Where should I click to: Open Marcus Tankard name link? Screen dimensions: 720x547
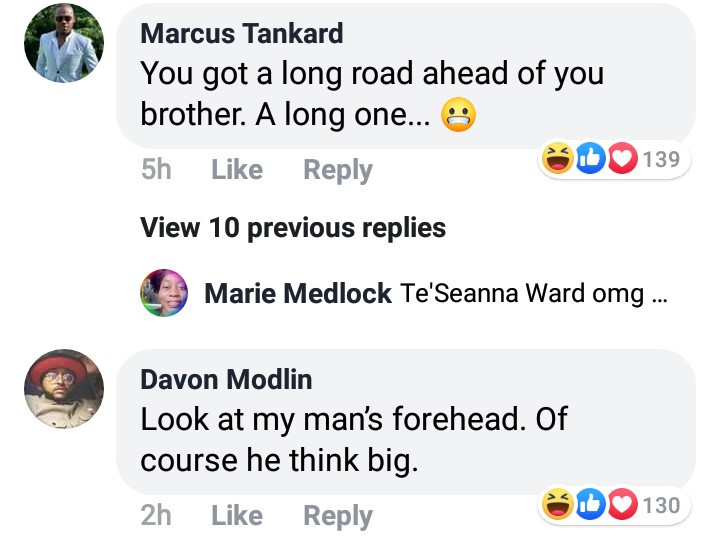tap(242, 34)
